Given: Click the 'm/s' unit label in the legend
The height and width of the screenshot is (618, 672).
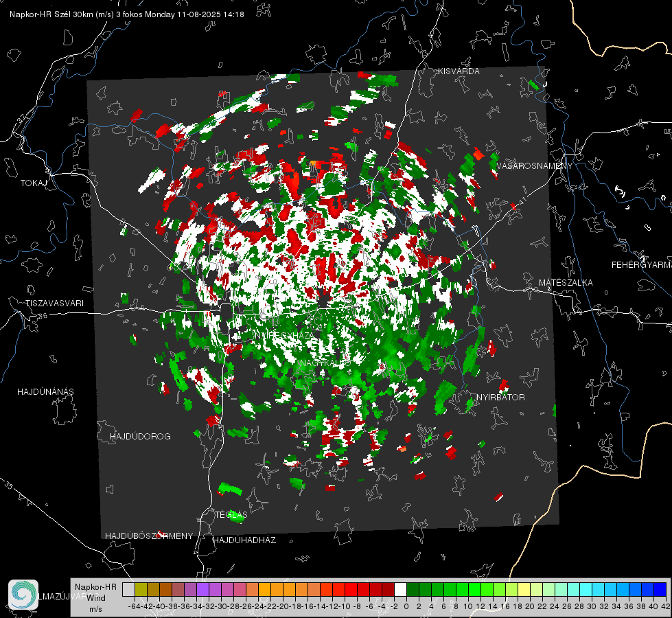Looking at the screenshot, I should pyautogui.click(x=95, y=609).
